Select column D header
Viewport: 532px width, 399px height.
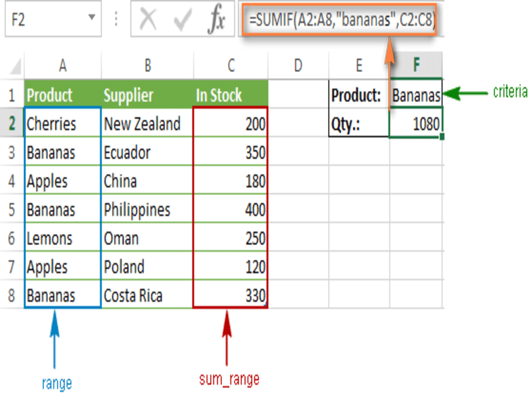[298, 65]
